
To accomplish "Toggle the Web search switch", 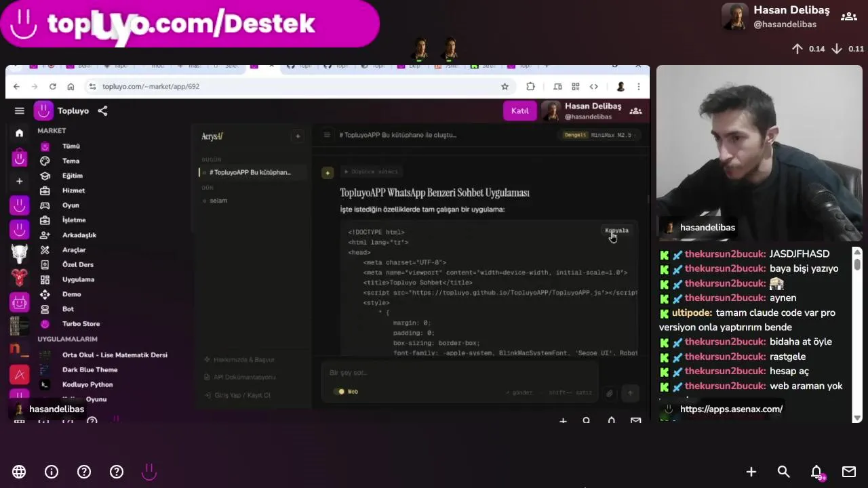I will coord(340,392).
